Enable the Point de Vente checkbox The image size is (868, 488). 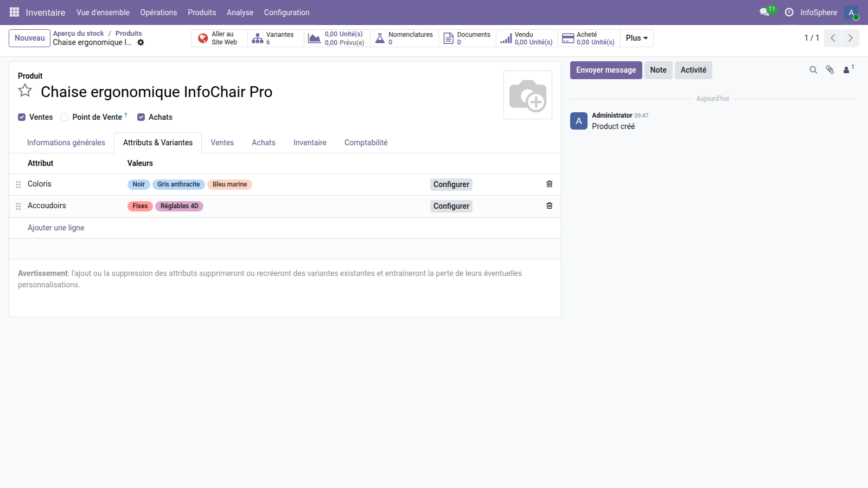[x=65, y=117]
